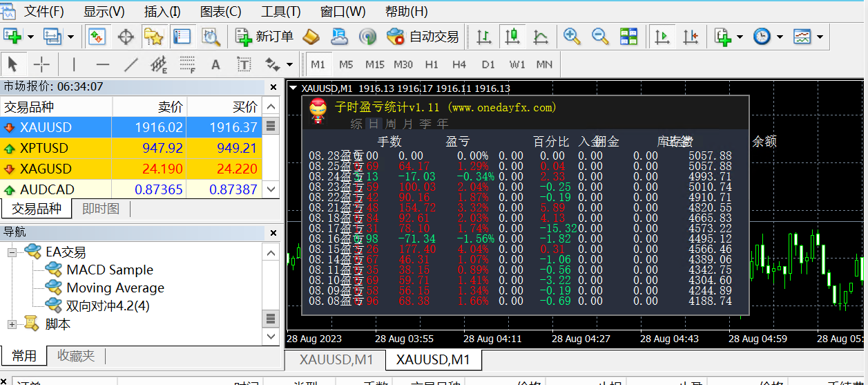This screenshot has height=385, width=868.
Task: Toggle the Navigator folder-star icon
Action: 153,37
